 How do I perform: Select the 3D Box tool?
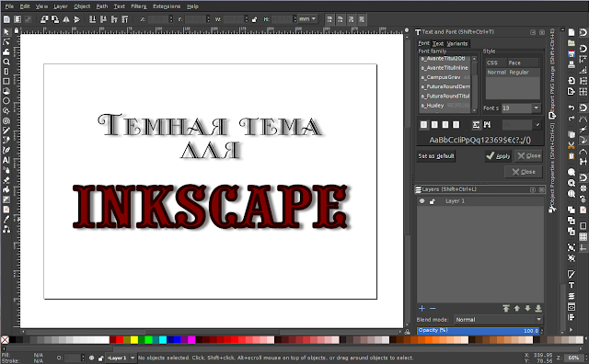(x=6, y=91)
